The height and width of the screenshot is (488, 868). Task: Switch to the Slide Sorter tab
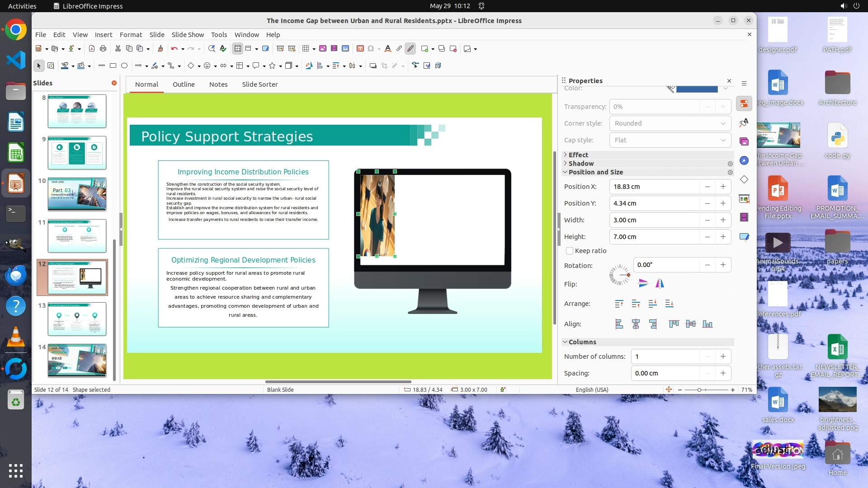(259, 84)
